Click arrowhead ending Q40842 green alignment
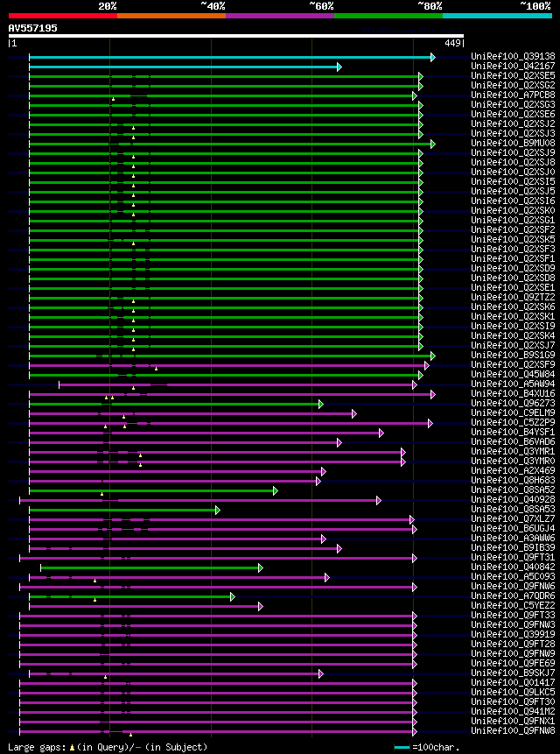This screenshot has height=754, width=560. (x=260, y=567)
